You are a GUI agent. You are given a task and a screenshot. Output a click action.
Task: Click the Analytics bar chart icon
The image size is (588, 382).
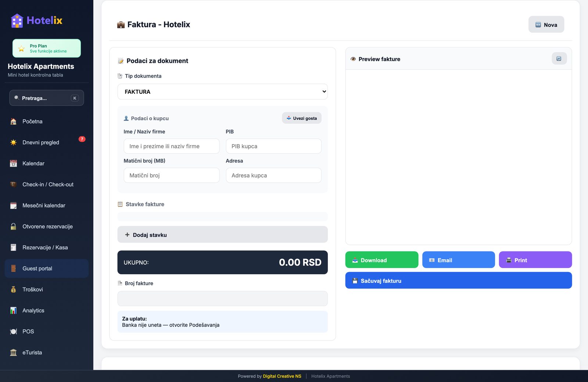pyautogui.click(x=14, y=310)
